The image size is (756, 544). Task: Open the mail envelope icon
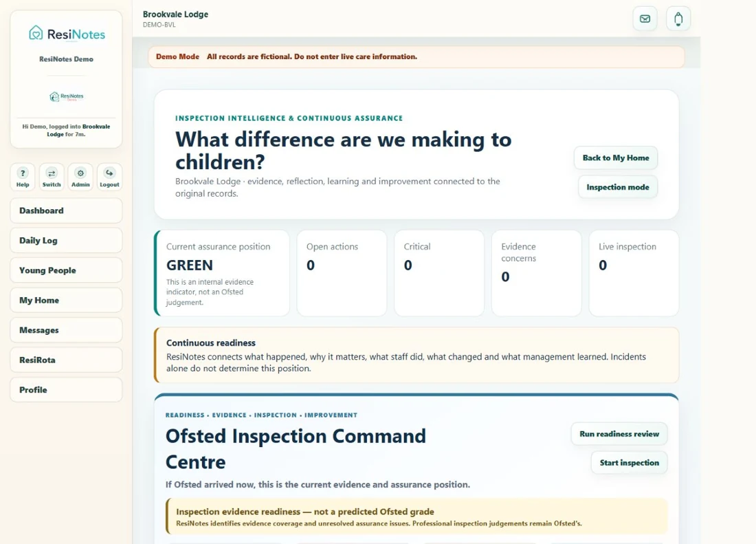645,19
